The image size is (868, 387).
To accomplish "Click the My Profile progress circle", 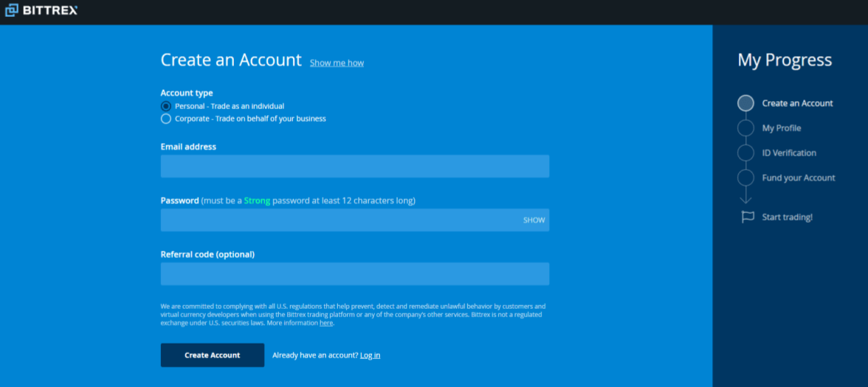I will (x=745, y=128).
